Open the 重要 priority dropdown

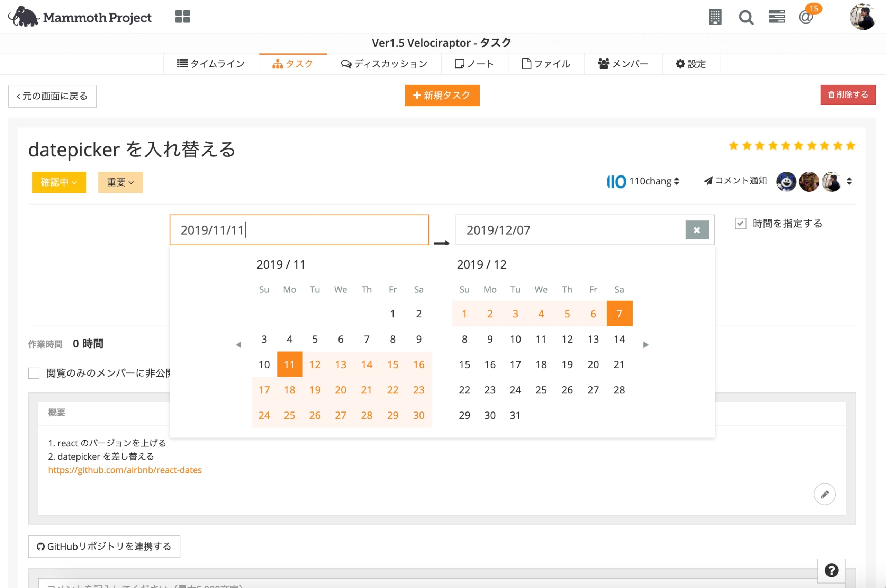pyautogui.click(x=120, y=182)
